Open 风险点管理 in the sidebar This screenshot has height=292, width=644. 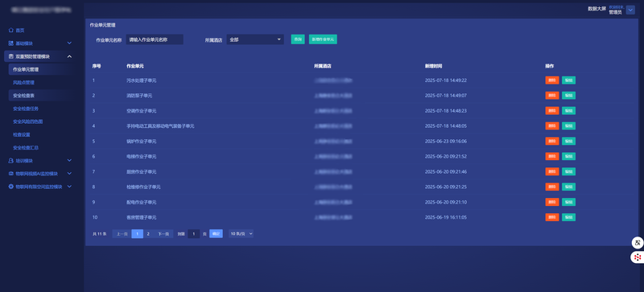pos(23,83)
